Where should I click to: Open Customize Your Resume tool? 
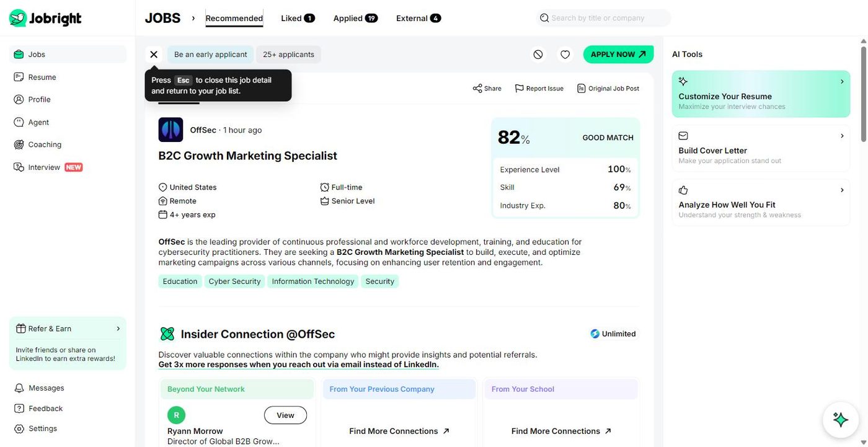click(761, 94)
